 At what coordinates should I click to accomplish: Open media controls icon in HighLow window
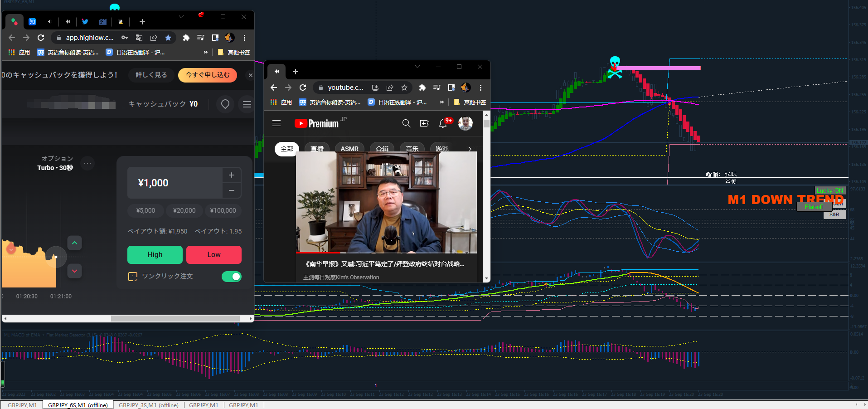pos(200,38)
